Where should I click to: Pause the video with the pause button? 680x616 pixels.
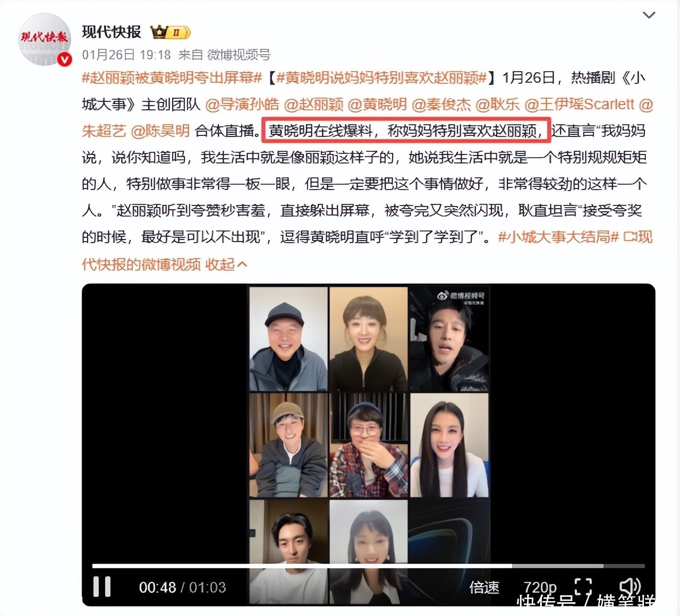(102, 587)
